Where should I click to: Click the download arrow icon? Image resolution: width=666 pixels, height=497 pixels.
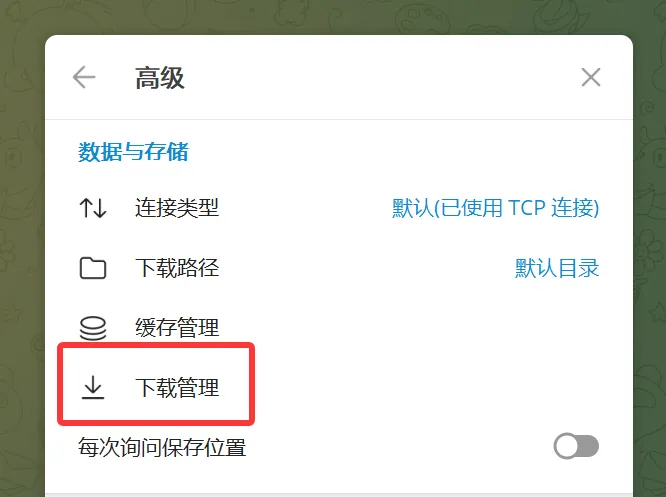tap(93, 388)
